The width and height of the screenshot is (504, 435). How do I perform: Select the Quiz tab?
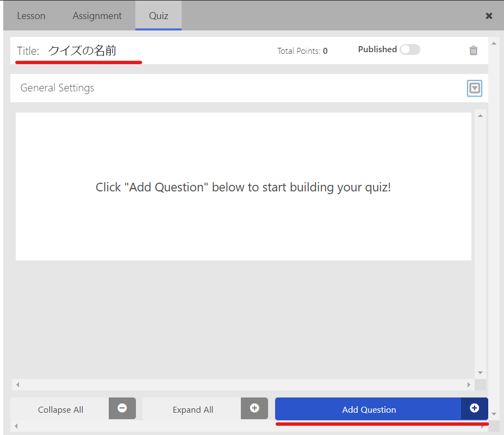158,16
